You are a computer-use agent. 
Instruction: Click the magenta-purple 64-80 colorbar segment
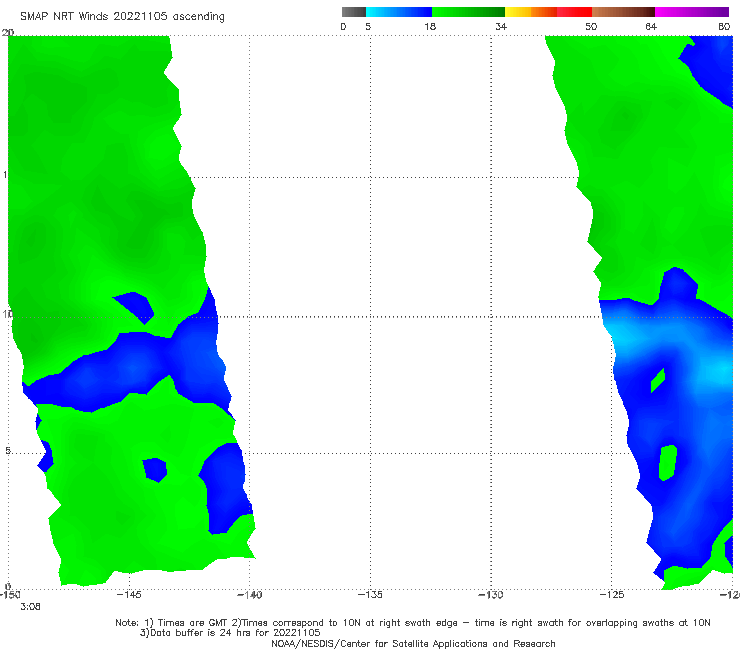[x=692, y=12]
